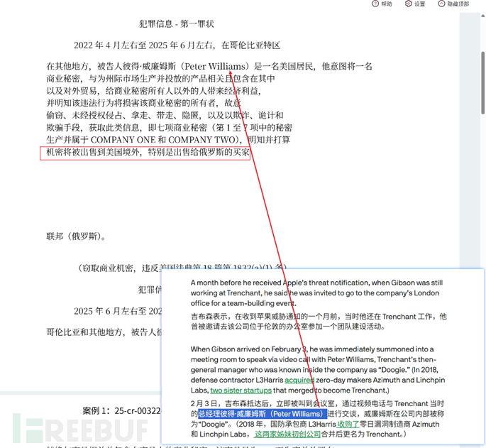
Task: Open the 这两家姊妹初创公司 link
Action: tap(287, 435)
